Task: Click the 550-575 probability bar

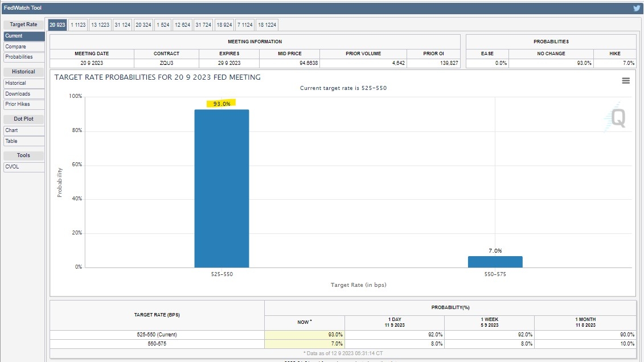Action: 495,261
